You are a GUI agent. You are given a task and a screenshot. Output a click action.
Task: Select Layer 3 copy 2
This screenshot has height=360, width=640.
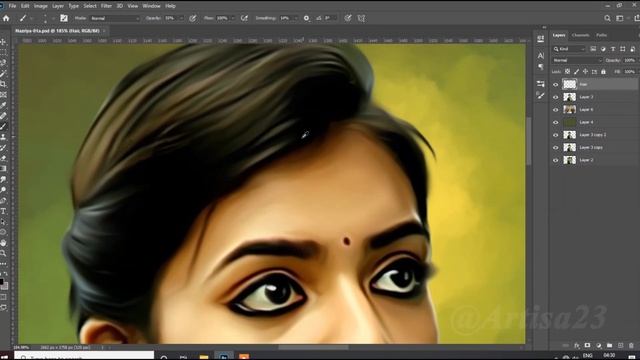click(x=593, y=135)
